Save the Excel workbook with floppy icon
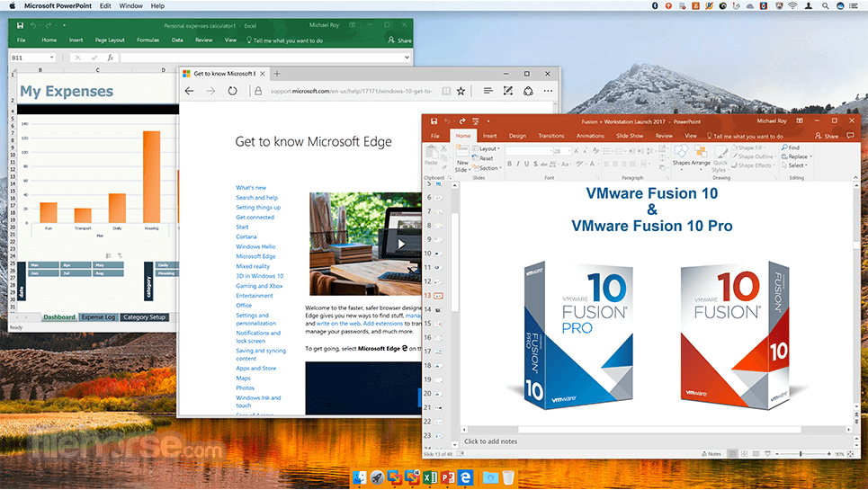 [20, 25]
